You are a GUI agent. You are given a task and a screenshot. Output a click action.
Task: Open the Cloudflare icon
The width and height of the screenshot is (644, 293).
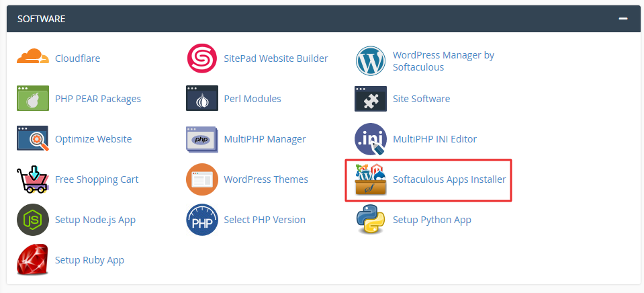point(33,56)
